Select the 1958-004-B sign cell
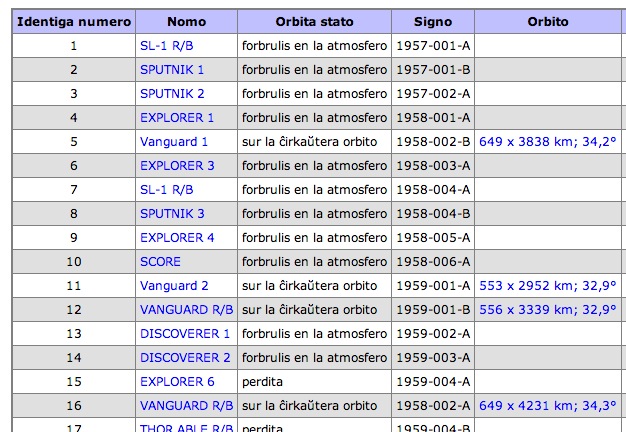 (x=433, y=214)
